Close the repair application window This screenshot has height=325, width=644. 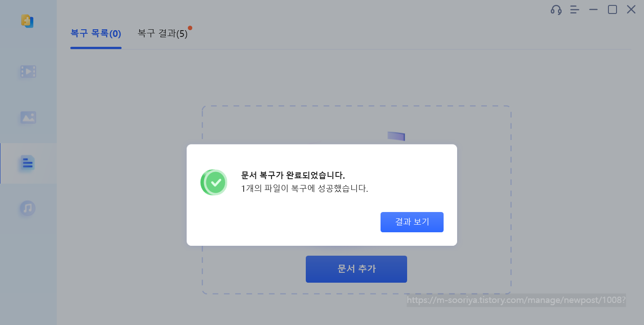click(x=631, y=9)
